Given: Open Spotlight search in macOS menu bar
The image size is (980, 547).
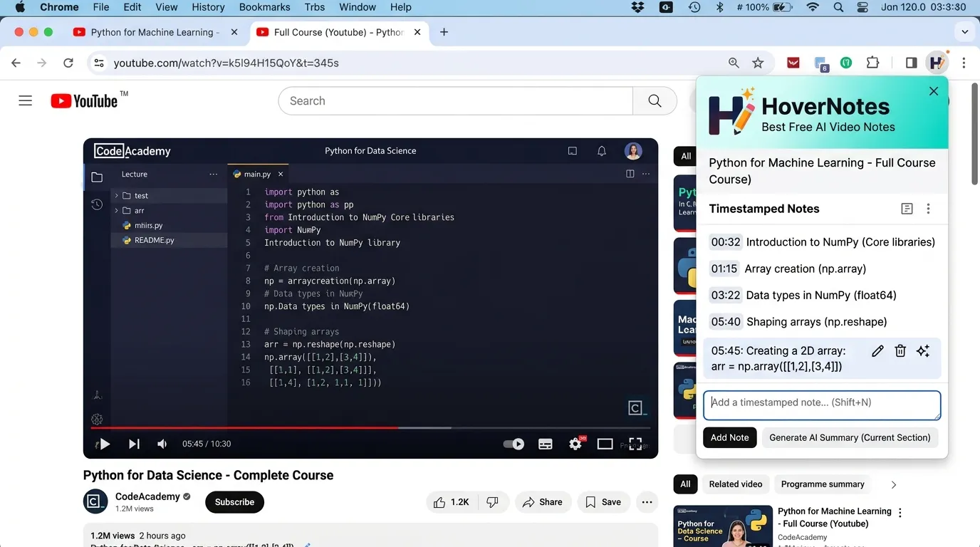Looking at the screenshot, I should pos(838,7).
